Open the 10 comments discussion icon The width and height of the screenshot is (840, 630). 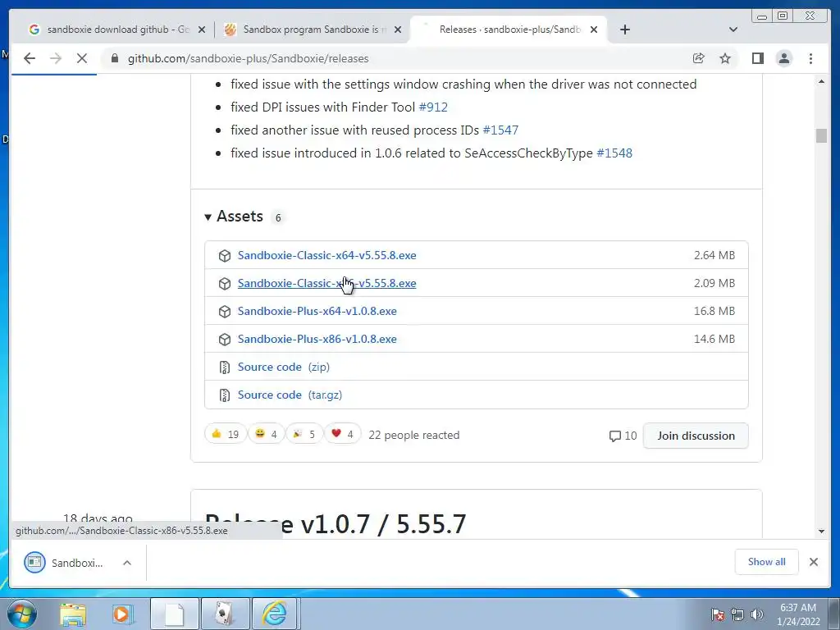(623, 436)
